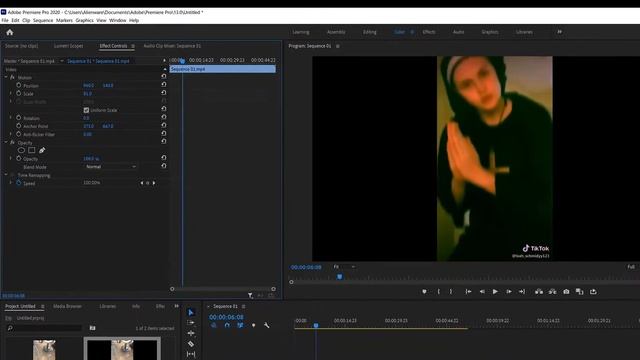Mark In point in Program Monitor
The height and width of the screenshot is (360, 640).
click(x=439, y=291)
